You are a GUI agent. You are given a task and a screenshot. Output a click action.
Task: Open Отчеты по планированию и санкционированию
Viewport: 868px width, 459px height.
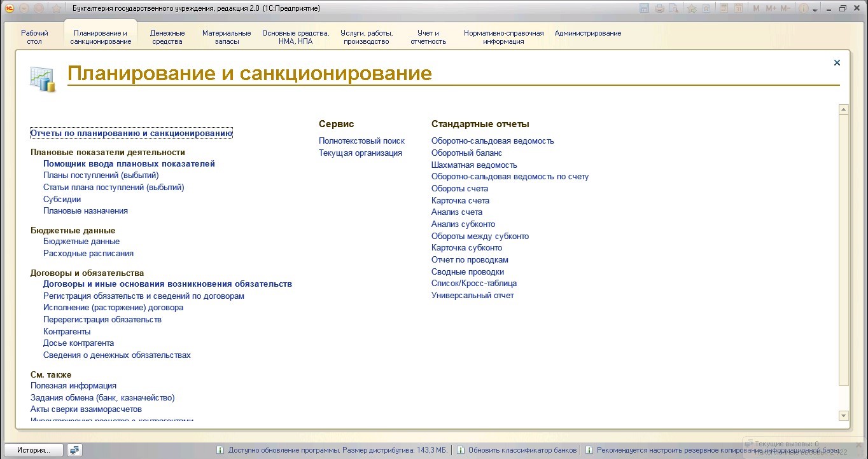coord(132,134)
